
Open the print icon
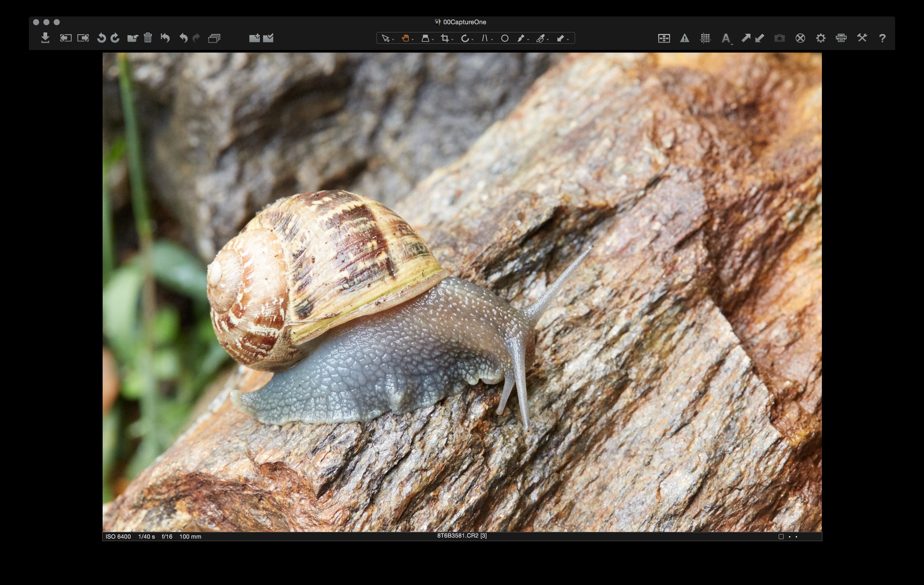pyautogui.click(x=841, y=38)
